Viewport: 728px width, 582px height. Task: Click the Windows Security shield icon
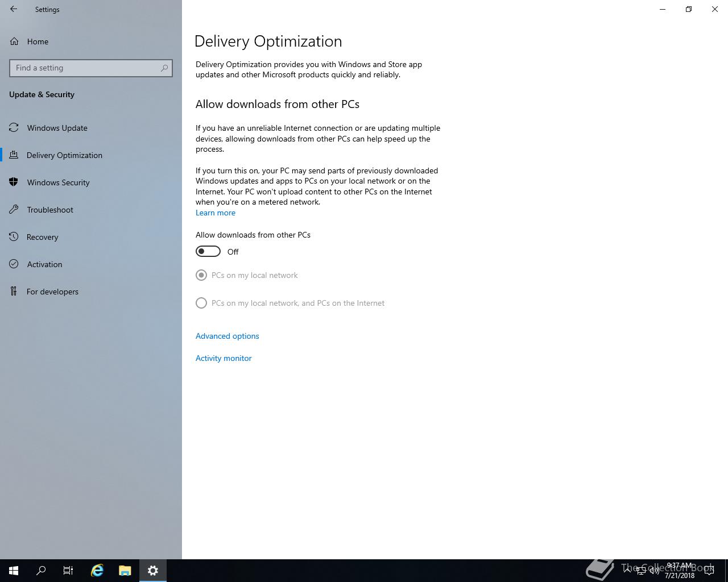pyautogui.click(x=14, y=182)
